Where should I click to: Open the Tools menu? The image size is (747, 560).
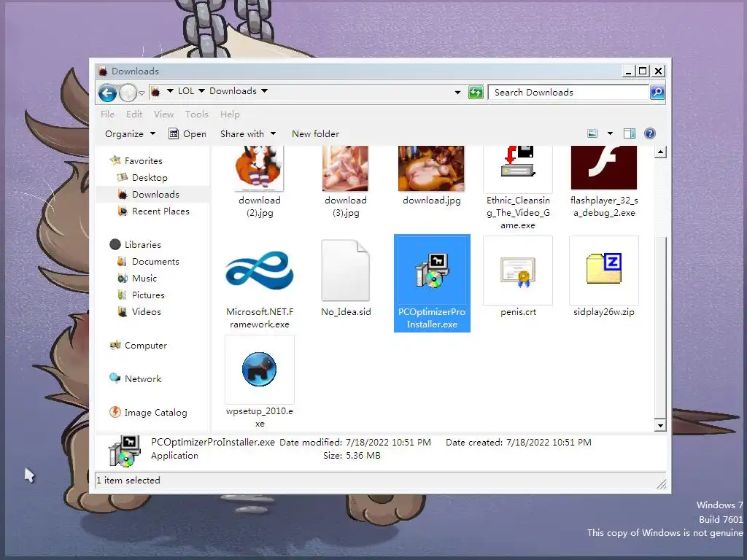(x=197, y=114)
